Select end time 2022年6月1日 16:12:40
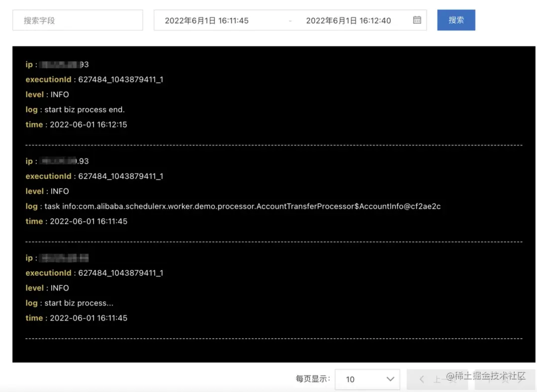Screen dimensions: 537x392 tap(348, 20)
